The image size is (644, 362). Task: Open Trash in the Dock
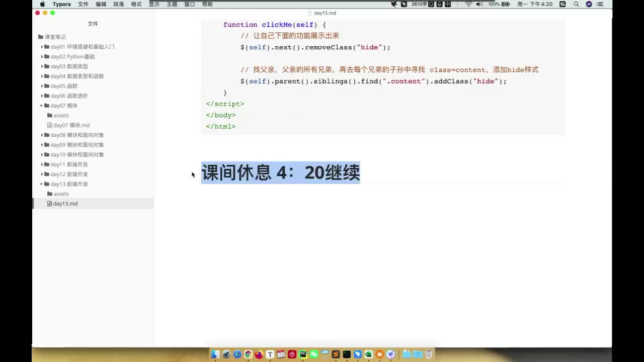pyautogui.click(x=429, y=354)
